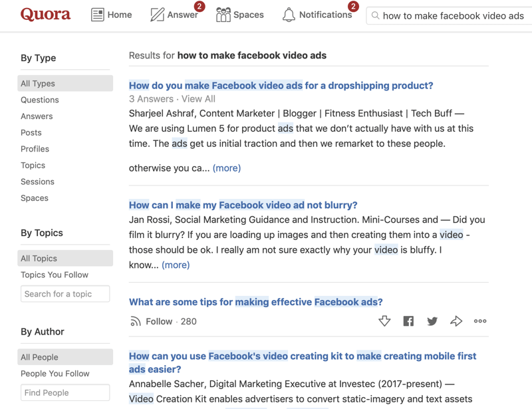Open the Facebook video ad not blurry question
This screenshot has width=532, height=409.
pos(243,205)
